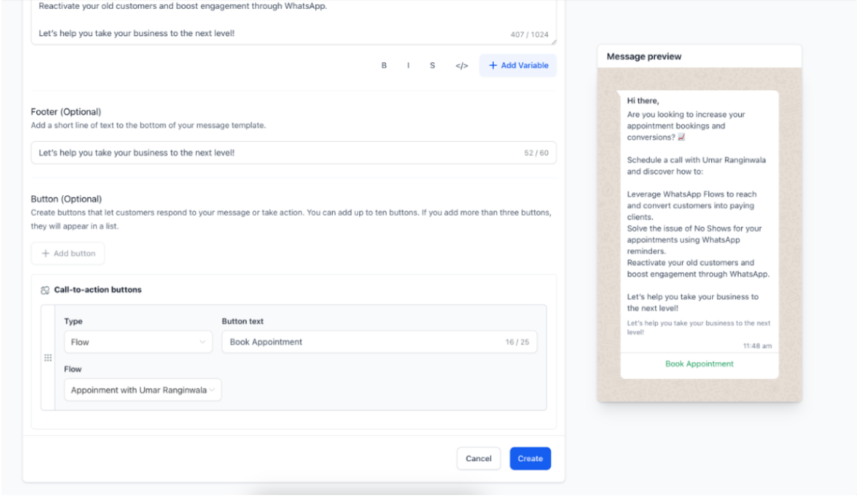This screenshot has width=857, height=504.
Task: Apply strikethrough with the S icon
Action: coord(432,66)
